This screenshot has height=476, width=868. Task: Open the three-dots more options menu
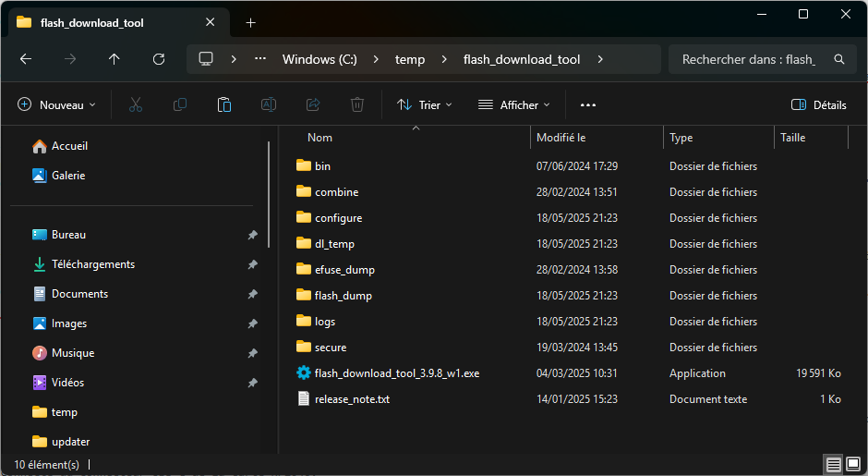pyautogui.click(x=588, y=105)
